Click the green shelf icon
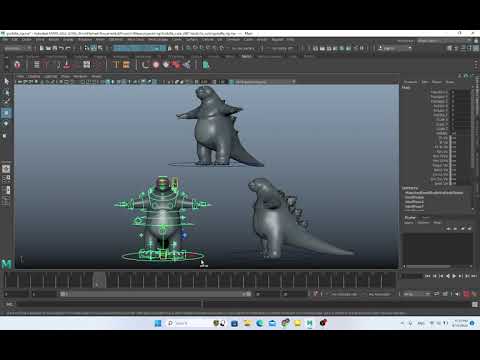The width and height of the screenshot is (480, 360). (x=206, y=65)
